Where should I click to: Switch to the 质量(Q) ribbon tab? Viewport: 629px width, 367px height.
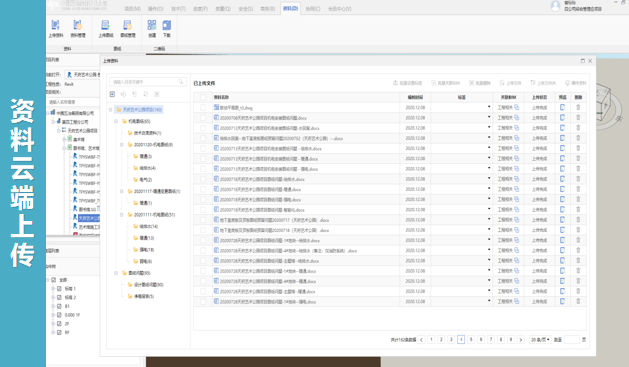223,8
